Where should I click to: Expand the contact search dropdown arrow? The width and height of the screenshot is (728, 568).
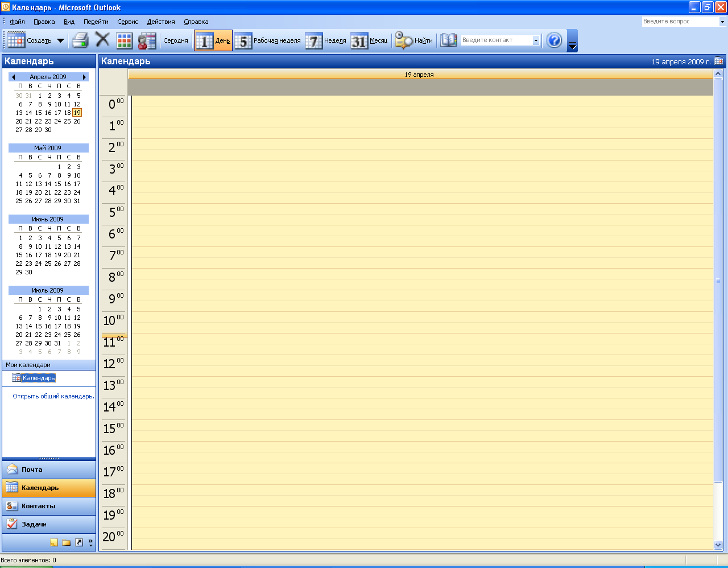click(536, 40)
